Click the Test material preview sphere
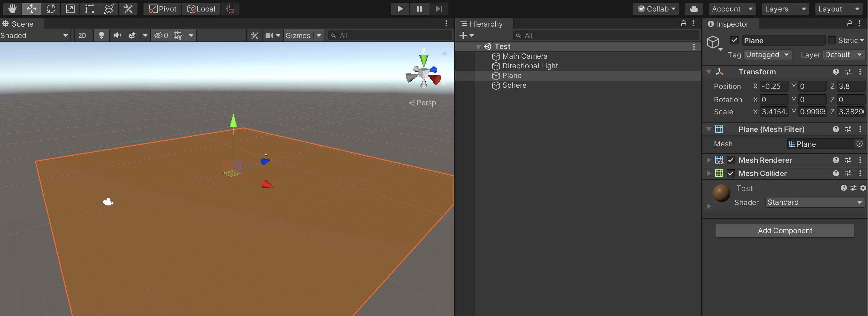This screenshot has height=316, width=868. [x=721, y=193]
